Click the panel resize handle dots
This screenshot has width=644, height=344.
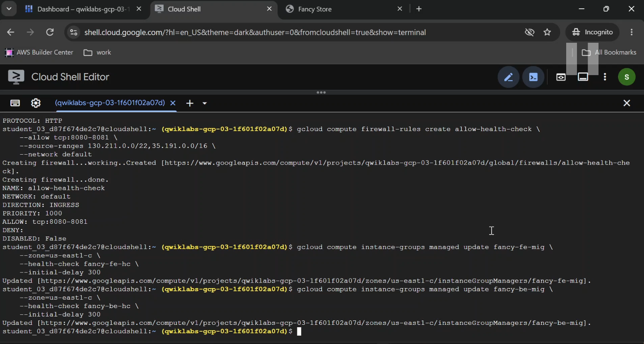tap(321, 93)
